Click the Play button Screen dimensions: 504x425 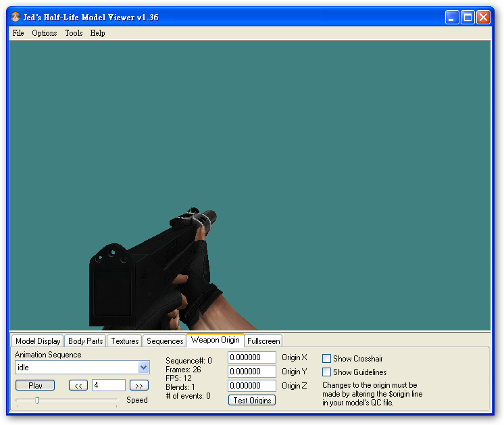(35, 385)
